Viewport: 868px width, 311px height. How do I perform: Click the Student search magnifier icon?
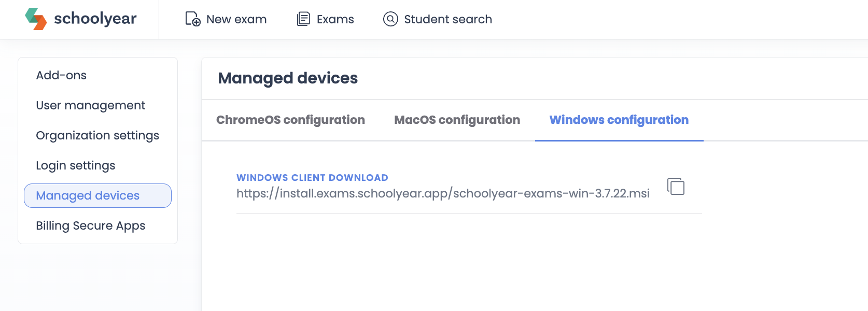(390, 19)
